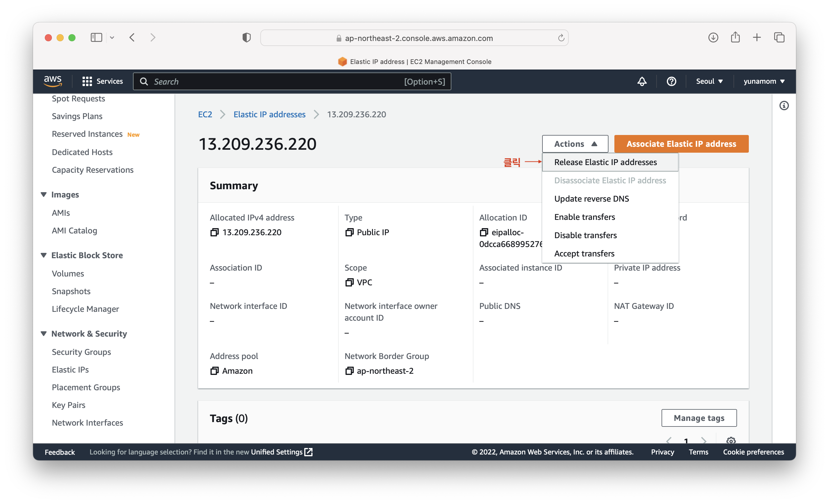Choose Accept transfers
829x504 pixels.
[x=610, y=253]
